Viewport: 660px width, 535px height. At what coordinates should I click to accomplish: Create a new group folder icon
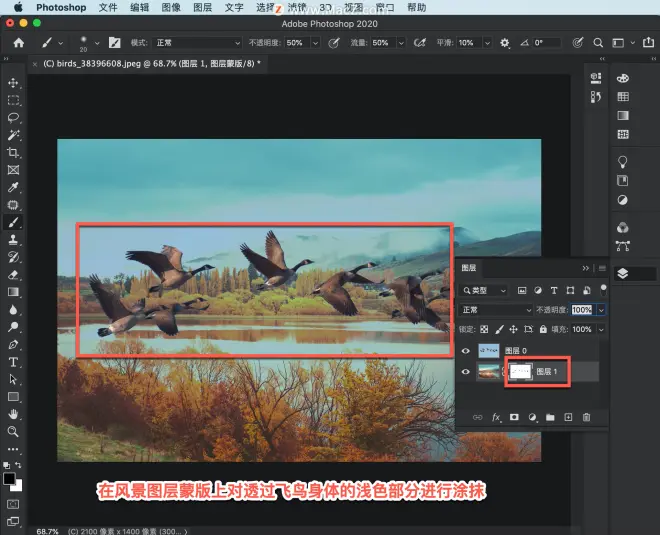pos(550,417)
